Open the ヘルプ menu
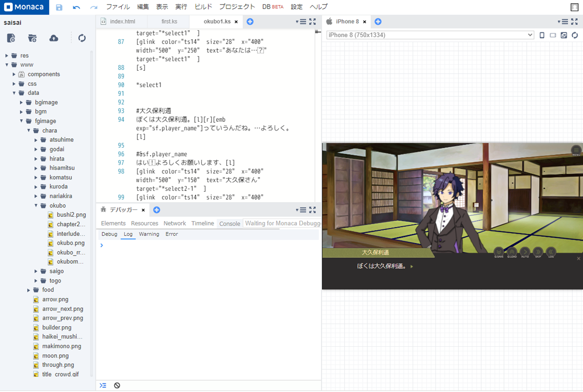 [318, 7]
